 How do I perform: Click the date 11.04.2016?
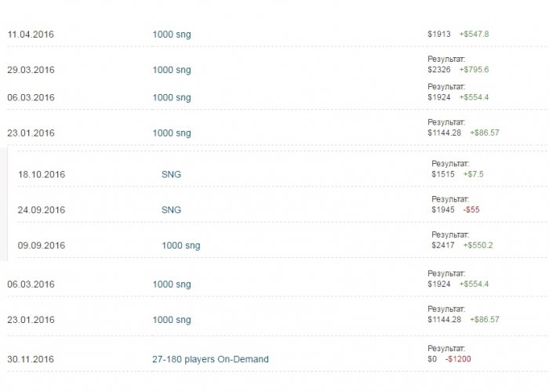31,34
